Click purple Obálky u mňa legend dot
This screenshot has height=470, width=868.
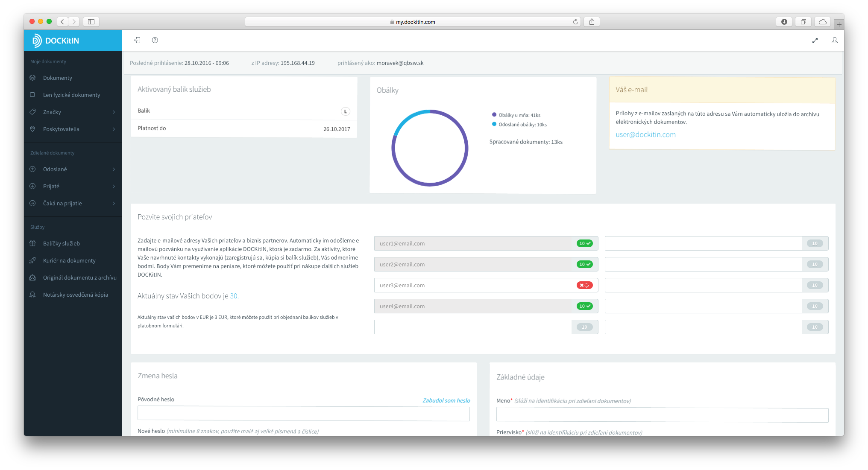pos(494,115)
